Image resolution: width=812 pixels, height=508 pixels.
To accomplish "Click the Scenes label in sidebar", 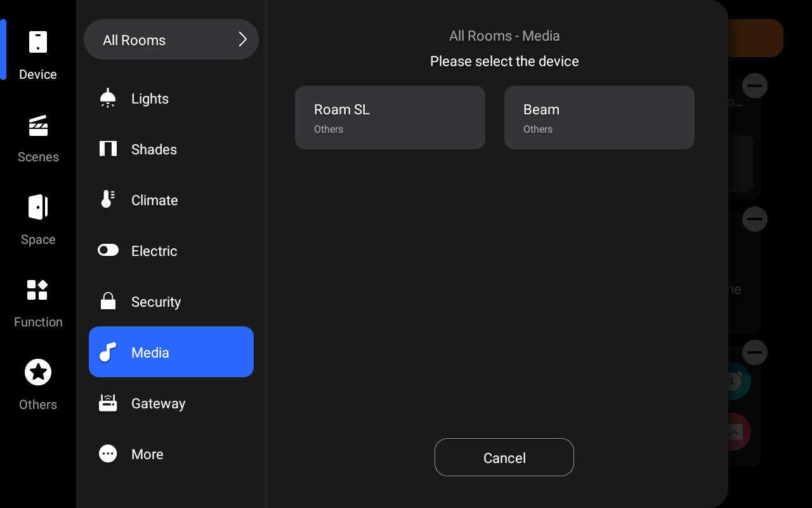I will pyautogui.click(x=38, y=157).
